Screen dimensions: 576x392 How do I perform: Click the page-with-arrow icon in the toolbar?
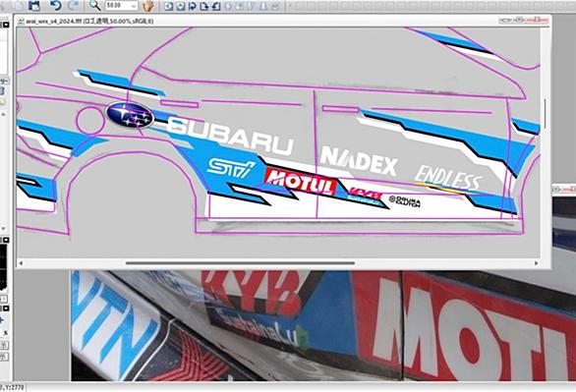point(203,6)
